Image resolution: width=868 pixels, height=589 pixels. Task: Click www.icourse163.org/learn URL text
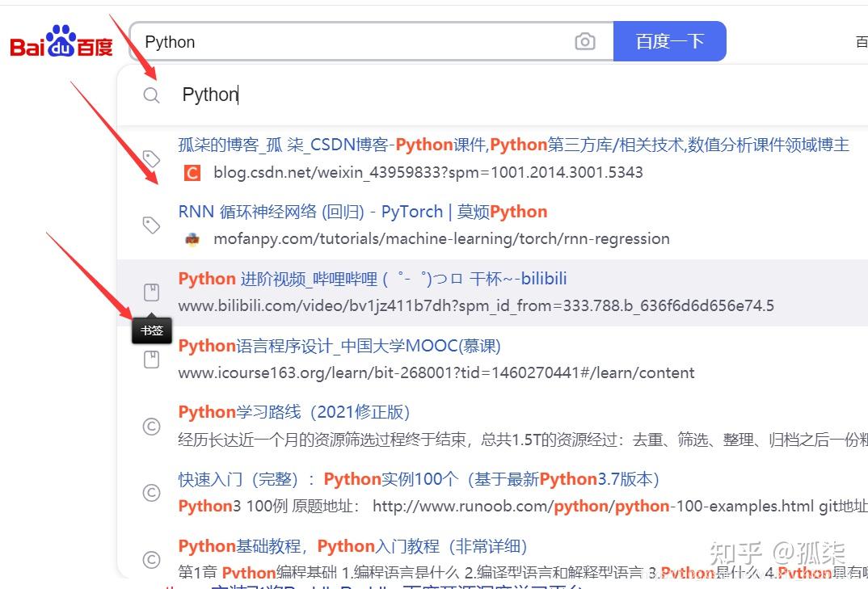436,373
